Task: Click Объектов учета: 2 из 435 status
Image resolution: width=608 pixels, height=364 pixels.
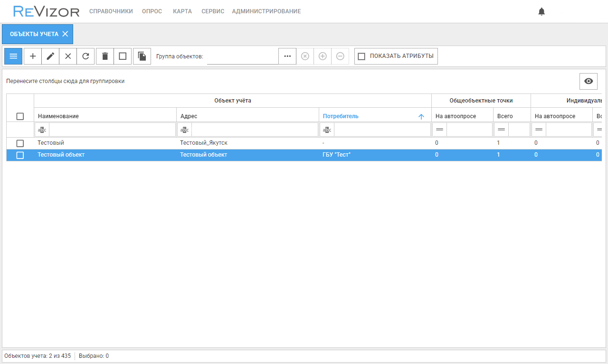Action: pyautogui.click(x=38, y=356)
